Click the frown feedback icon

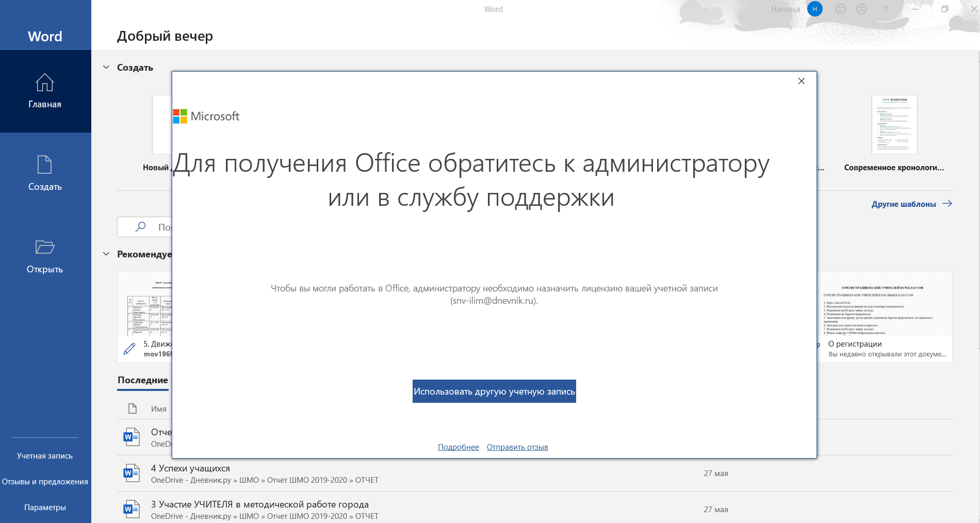861,9
